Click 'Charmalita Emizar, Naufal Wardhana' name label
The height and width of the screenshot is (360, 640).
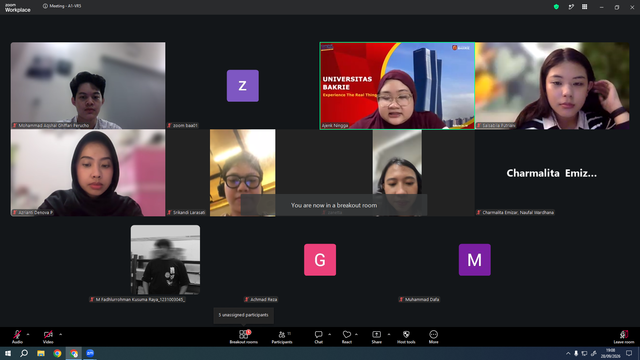tap(515, 213)
